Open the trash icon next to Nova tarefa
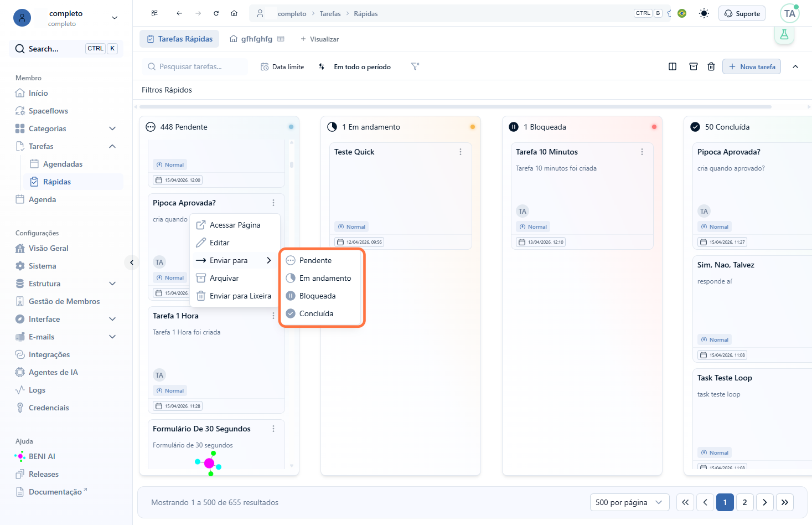812x525 pixels. click(711, 66)
